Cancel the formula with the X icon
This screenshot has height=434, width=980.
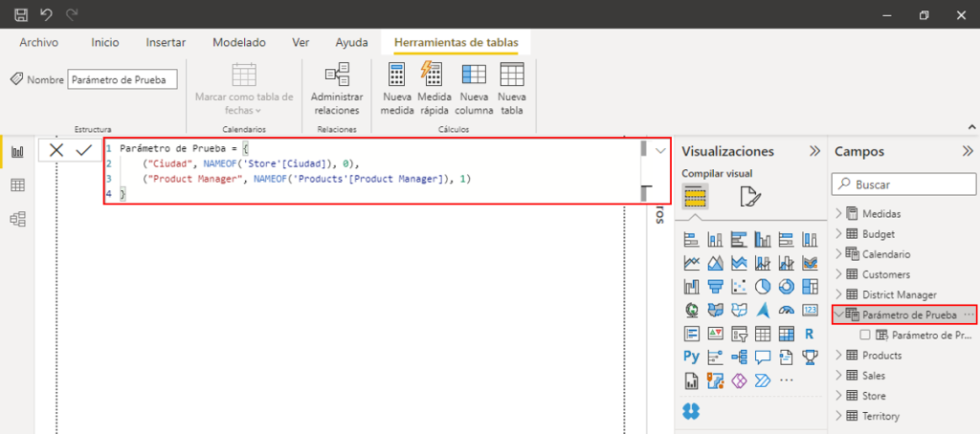click(x=56, y=150)
